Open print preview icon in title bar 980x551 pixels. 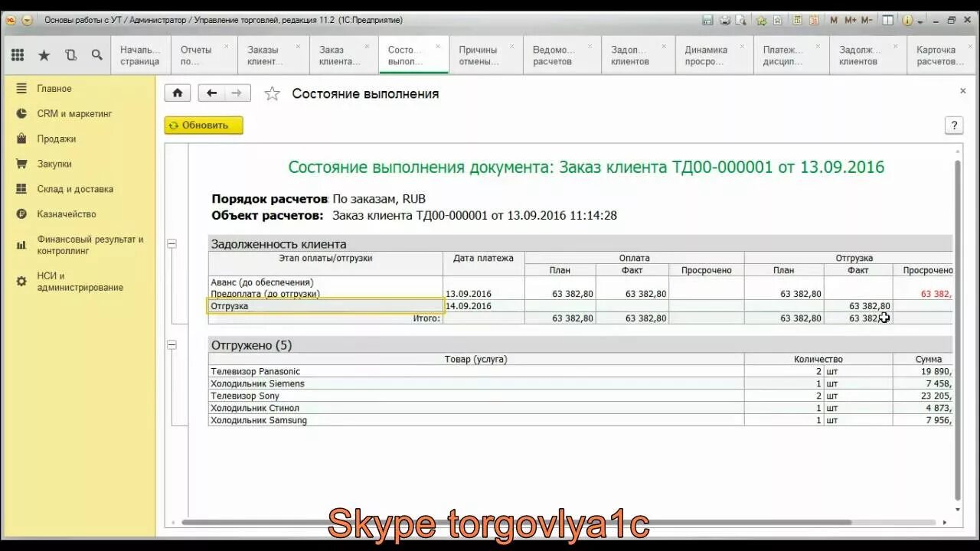pos(742,21)
